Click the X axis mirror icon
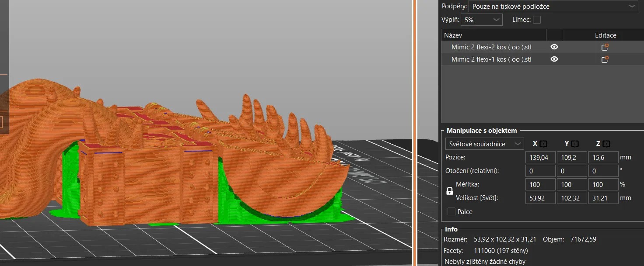The height and width of the screenshot is (266, 644). 543,144
